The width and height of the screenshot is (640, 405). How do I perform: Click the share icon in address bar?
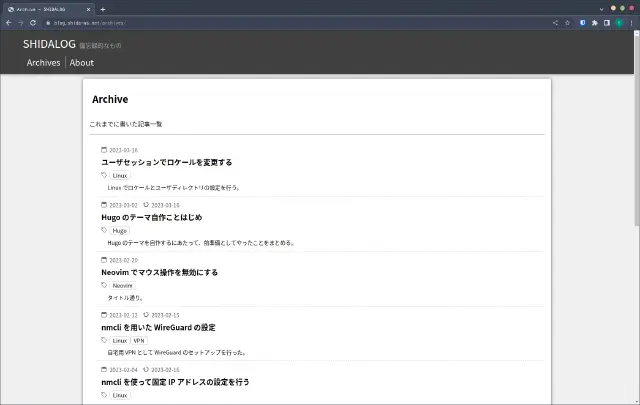pyautogui.click(x=555, y=23)
